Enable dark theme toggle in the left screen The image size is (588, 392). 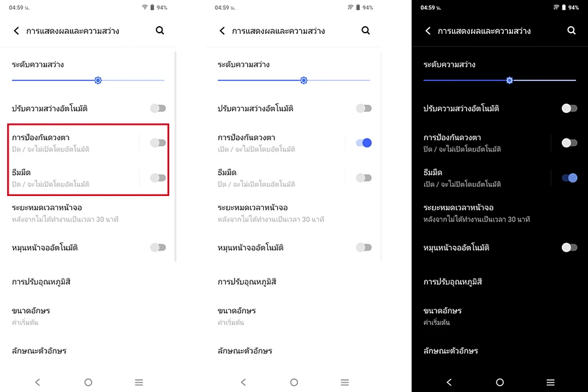158,178
